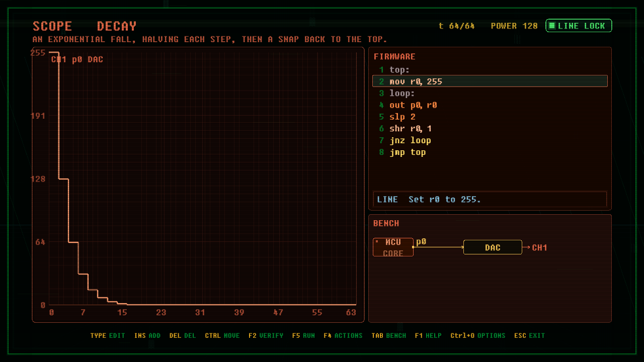The image size is (644, 362).
Task: Switch to bench with TAB BENCH
Action: point(388,335)
